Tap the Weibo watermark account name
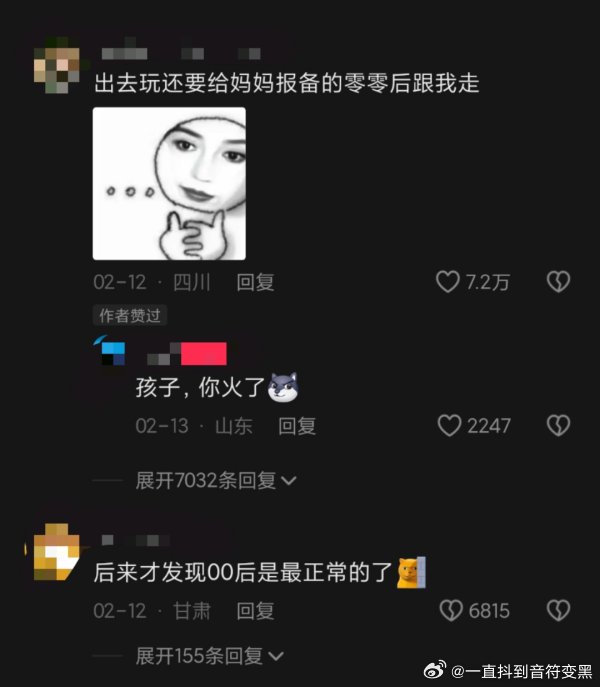Viewport: 600px width, 687px height. (522, 672)
